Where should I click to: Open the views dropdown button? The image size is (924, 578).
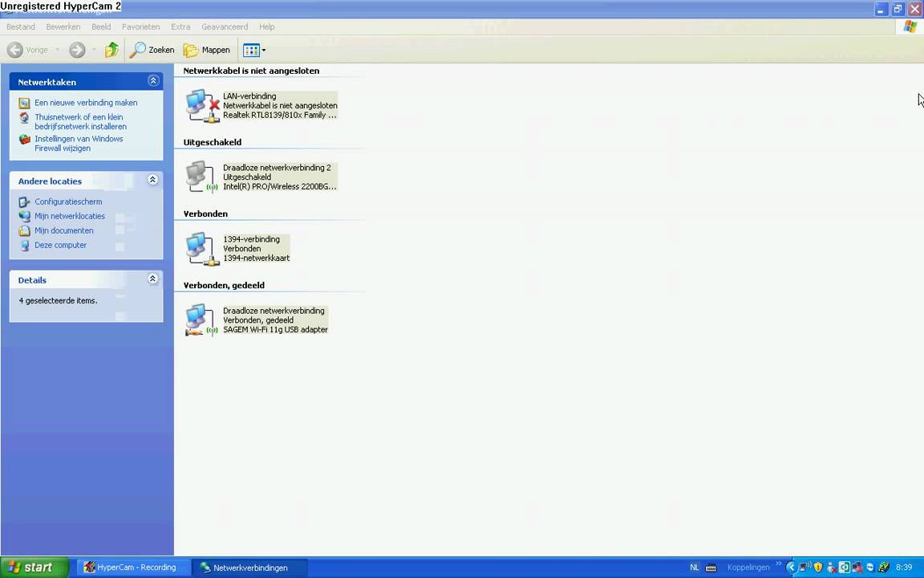(254, 50)
